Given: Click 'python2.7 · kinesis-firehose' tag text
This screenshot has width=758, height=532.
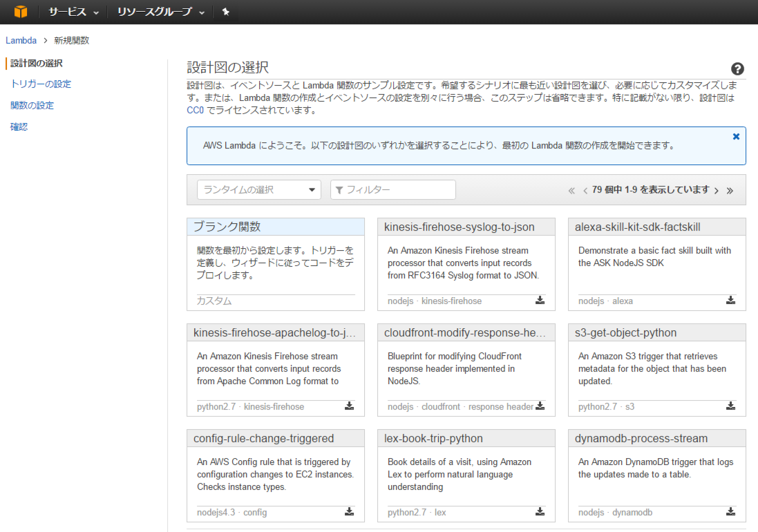Looking at the screenshot, I should 250,407.
